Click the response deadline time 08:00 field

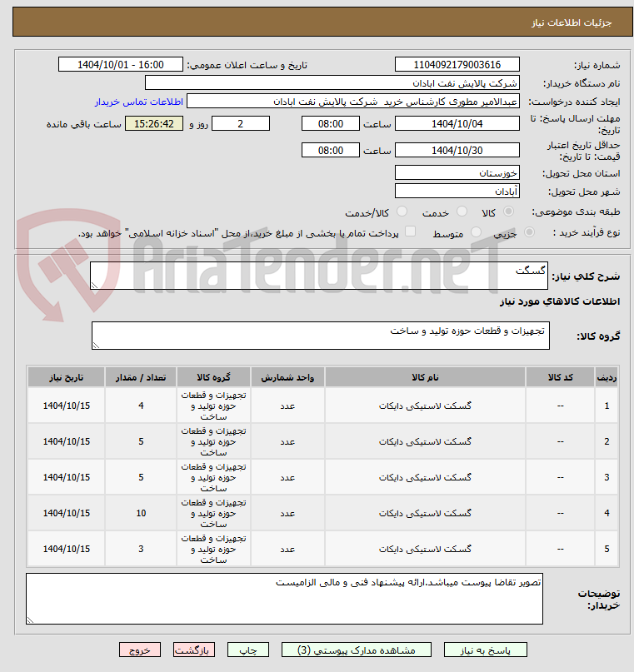click(331, 124)
